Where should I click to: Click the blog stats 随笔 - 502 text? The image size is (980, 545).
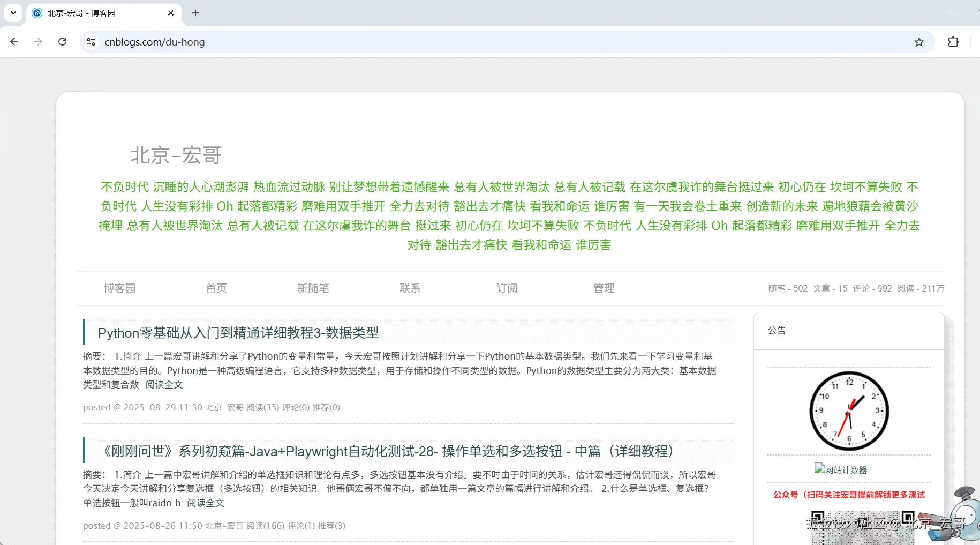click(x=788, y=288)
